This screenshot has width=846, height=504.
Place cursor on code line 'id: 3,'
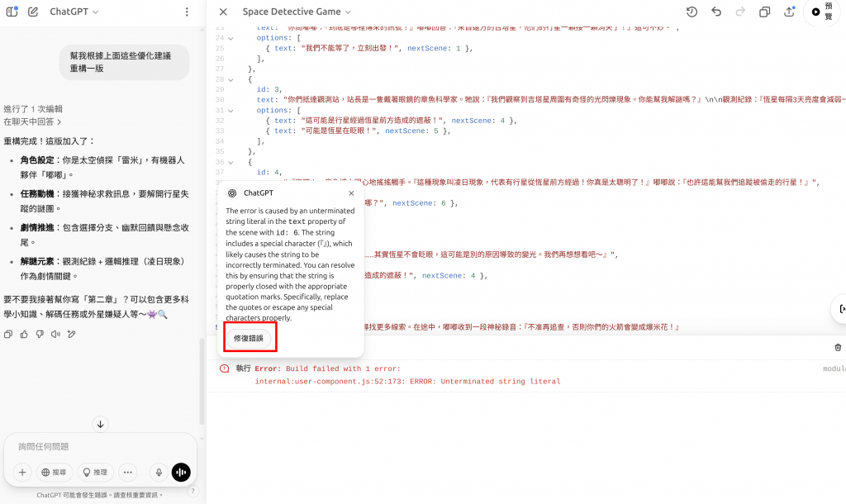click(269, 90)
